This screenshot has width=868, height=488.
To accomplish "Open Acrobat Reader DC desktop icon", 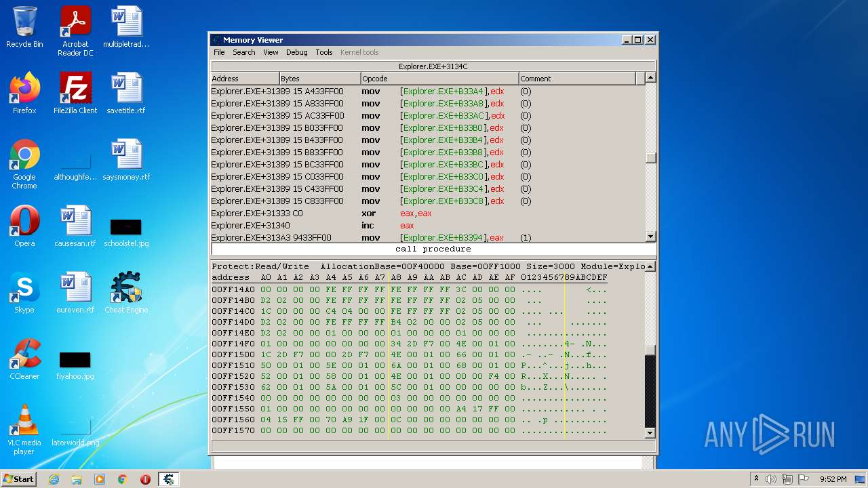I will pos(75,31).
